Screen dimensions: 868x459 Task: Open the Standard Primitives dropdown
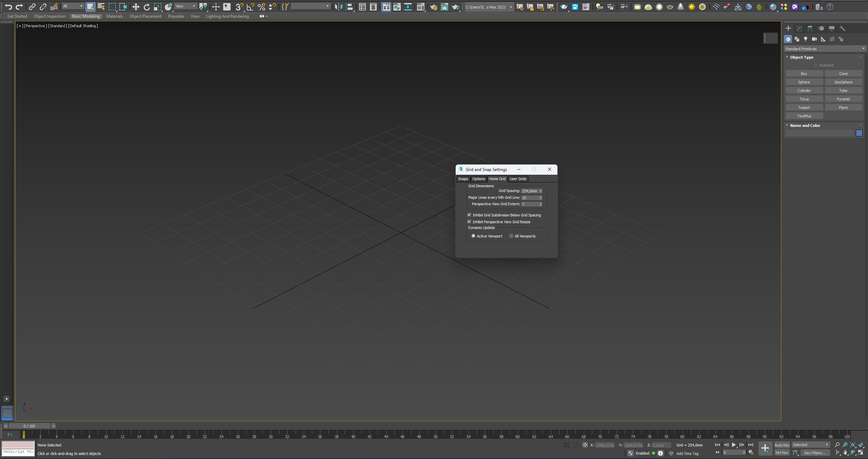point(825,49)
